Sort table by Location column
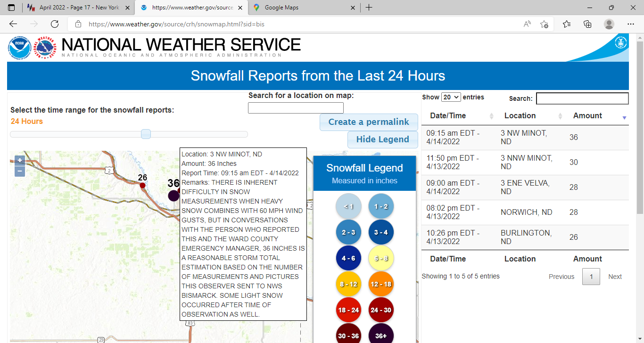 (x=520, y=116)
